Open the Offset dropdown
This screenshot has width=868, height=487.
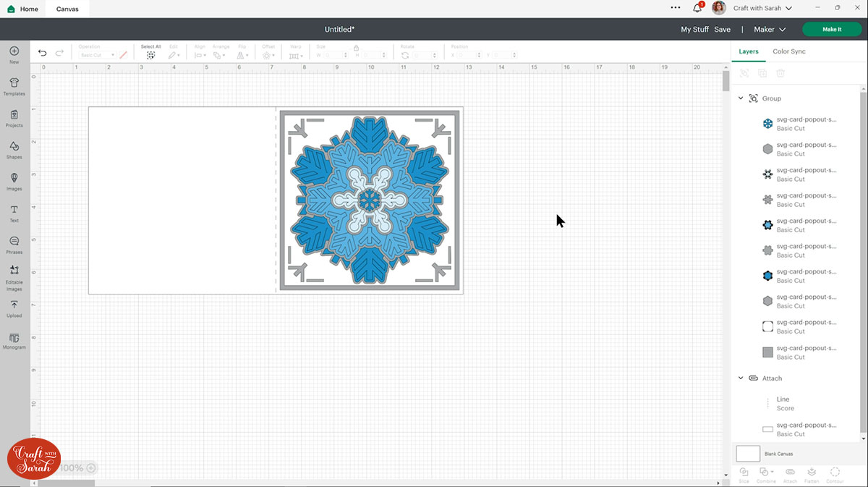(268, 55)
